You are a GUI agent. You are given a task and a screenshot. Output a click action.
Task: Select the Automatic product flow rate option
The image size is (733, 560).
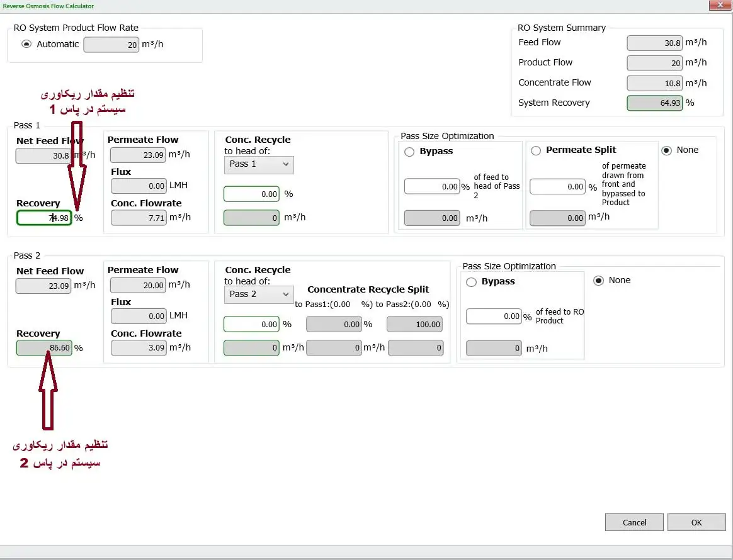pos(26,44)
